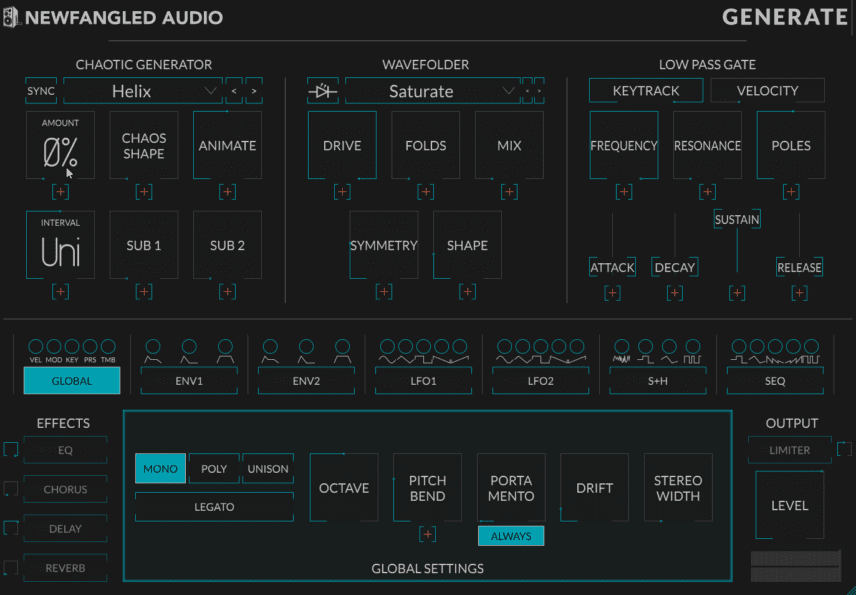
Task: Click the plus icon under FOLDS
Action: pyautogui.click(x=426, y=192)
